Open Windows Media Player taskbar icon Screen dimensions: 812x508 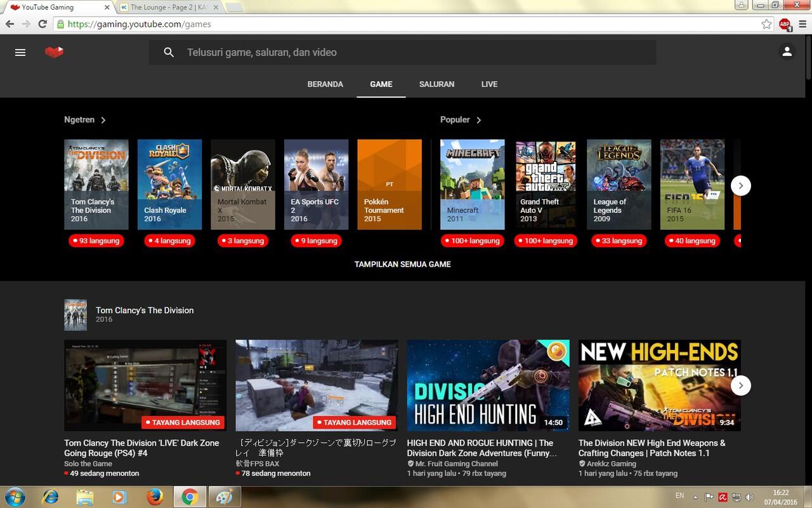(x=119, y=497)
